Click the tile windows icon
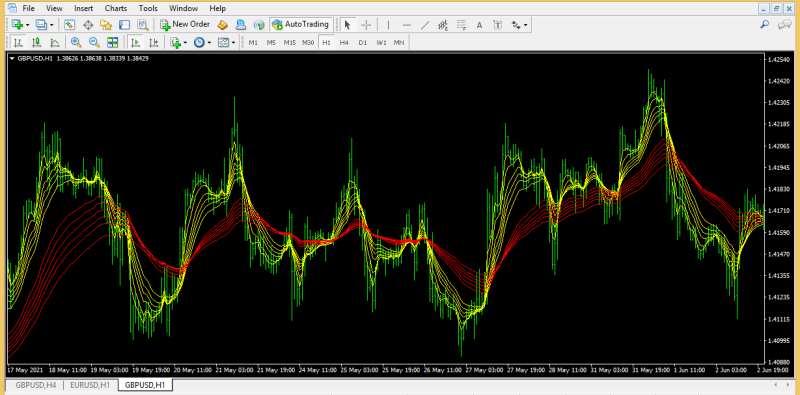The width and height of the screenshot is (800, 395). [112, 42]
